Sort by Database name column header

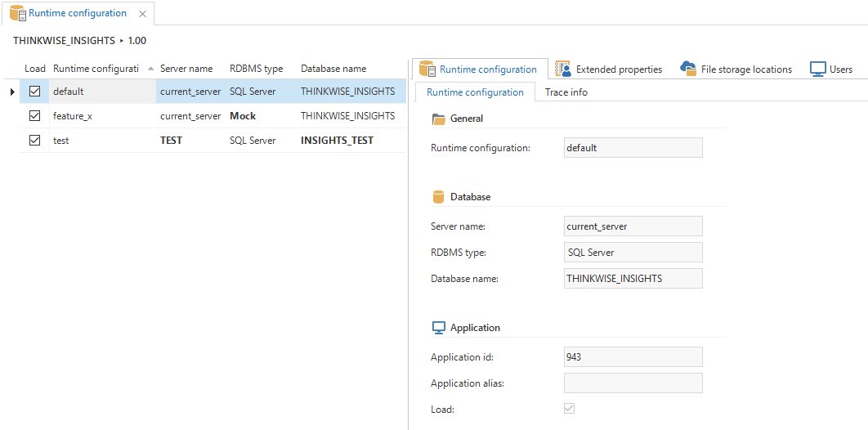[333, 69]
